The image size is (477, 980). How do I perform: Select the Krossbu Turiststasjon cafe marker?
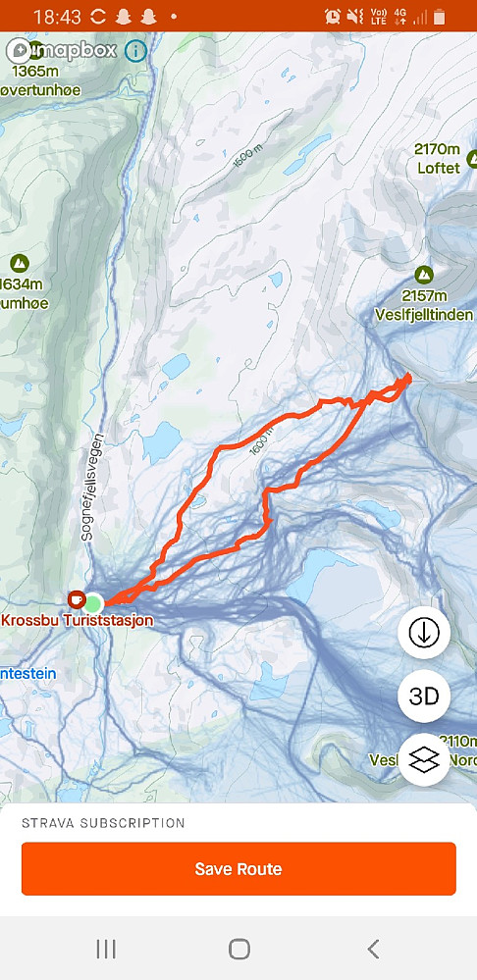[77, 600]
